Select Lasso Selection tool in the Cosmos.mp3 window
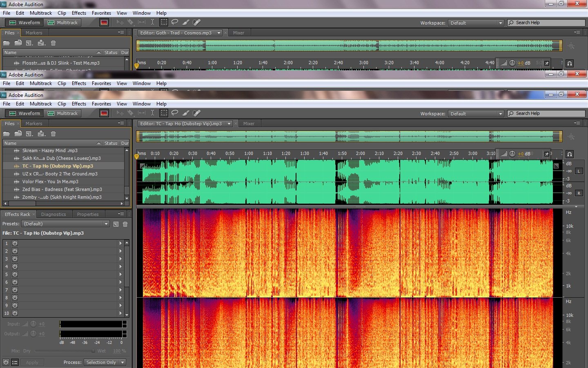Image resolution: width=588 pixels, height=368 pixels. [x=175, y=22]
